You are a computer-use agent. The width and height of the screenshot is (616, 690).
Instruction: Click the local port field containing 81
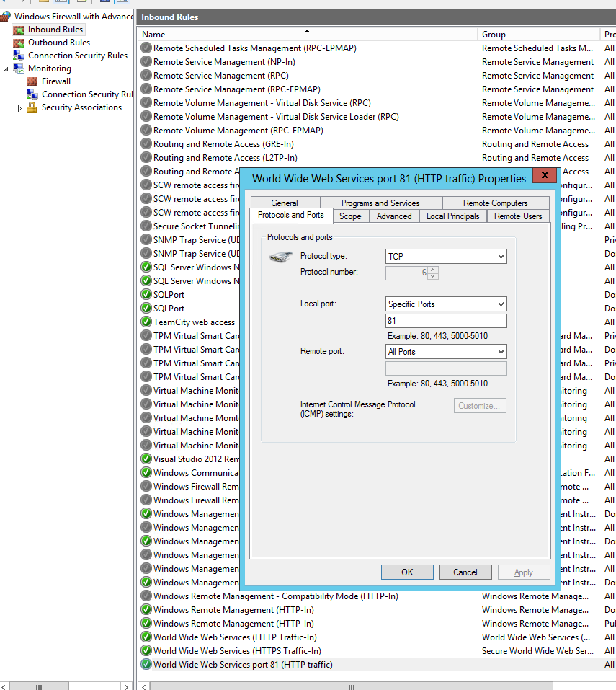pos(446,321)
